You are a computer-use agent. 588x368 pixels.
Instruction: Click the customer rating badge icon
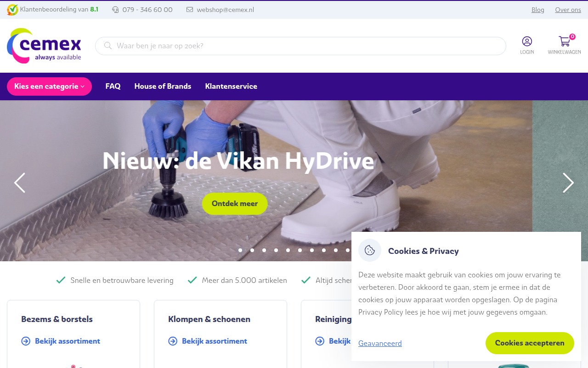(x=12, y=10)
